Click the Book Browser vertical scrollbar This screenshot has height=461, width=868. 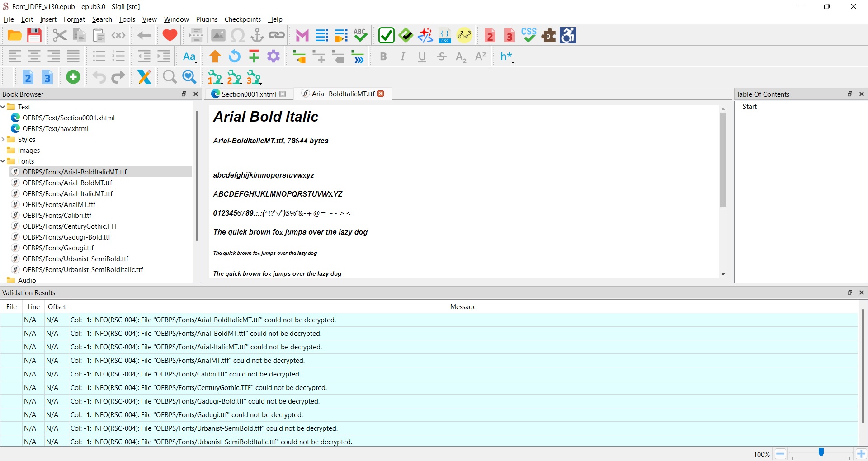[197, 175]
